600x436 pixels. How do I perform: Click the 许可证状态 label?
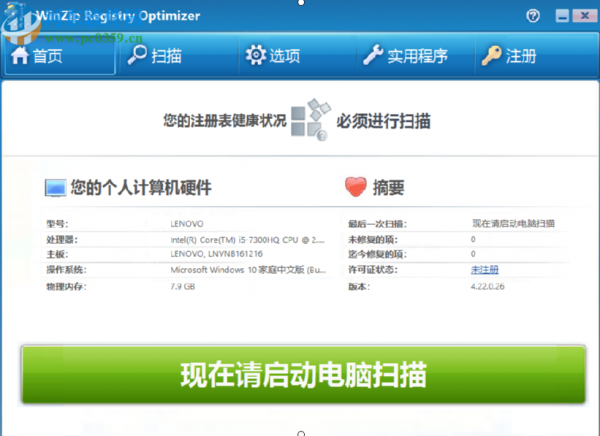click(x=373, y=270)
